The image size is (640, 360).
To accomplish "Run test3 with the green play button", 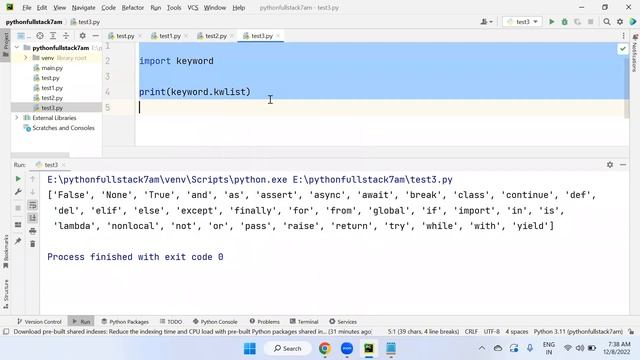I will [x=551, y=22].
